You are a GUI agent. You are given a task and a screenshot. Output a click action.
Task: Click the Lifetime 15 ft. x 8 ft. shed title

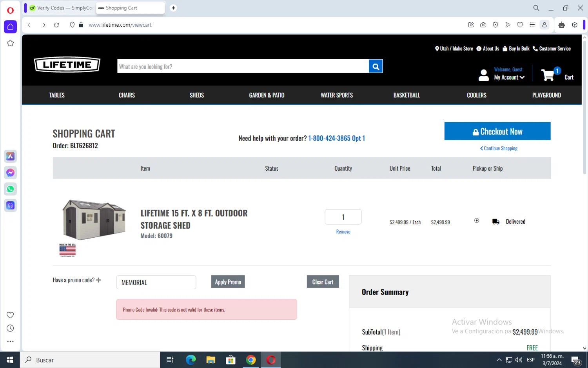click(194, 219)
